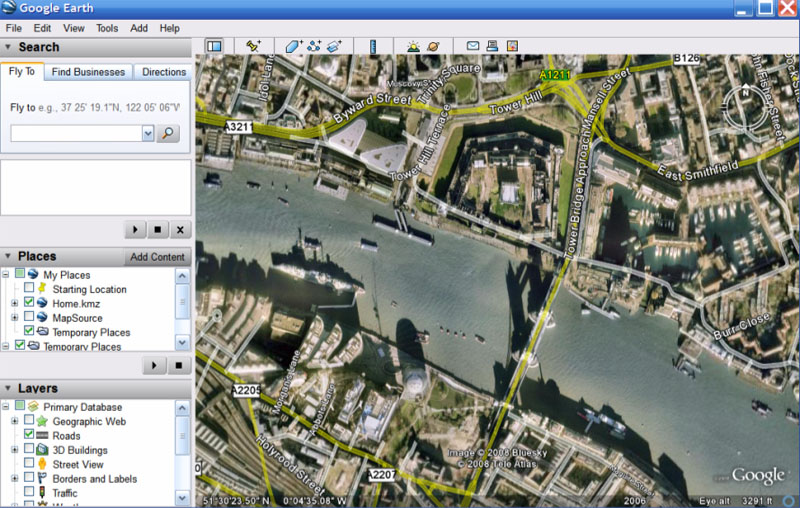Click the Starting Location pushpin icon
The image size is (800, 508).
(42, 288)
